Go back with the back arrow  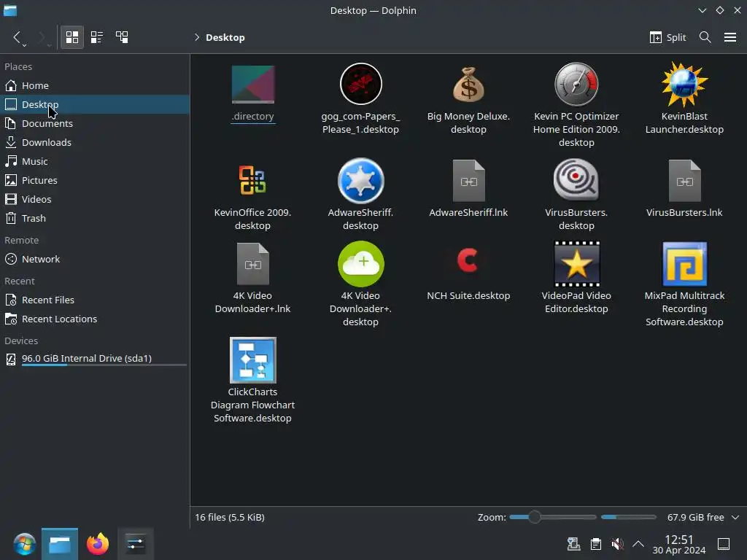tap(17, 37)
